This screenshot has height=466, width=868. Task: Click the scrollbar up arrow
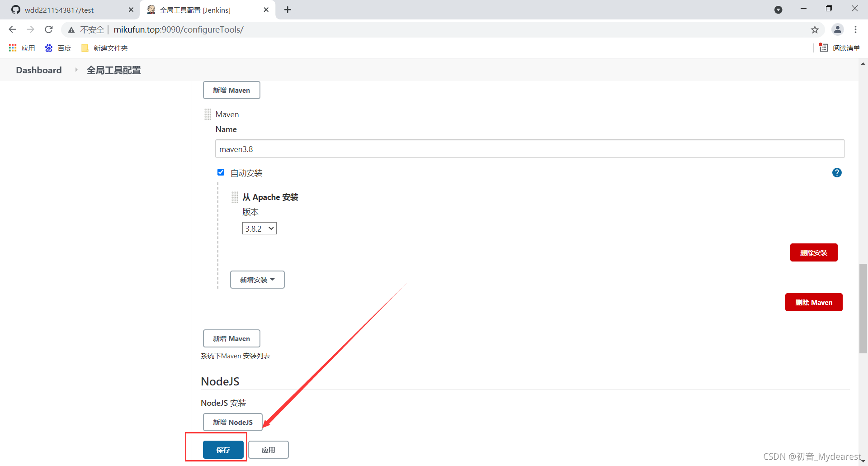863,64
